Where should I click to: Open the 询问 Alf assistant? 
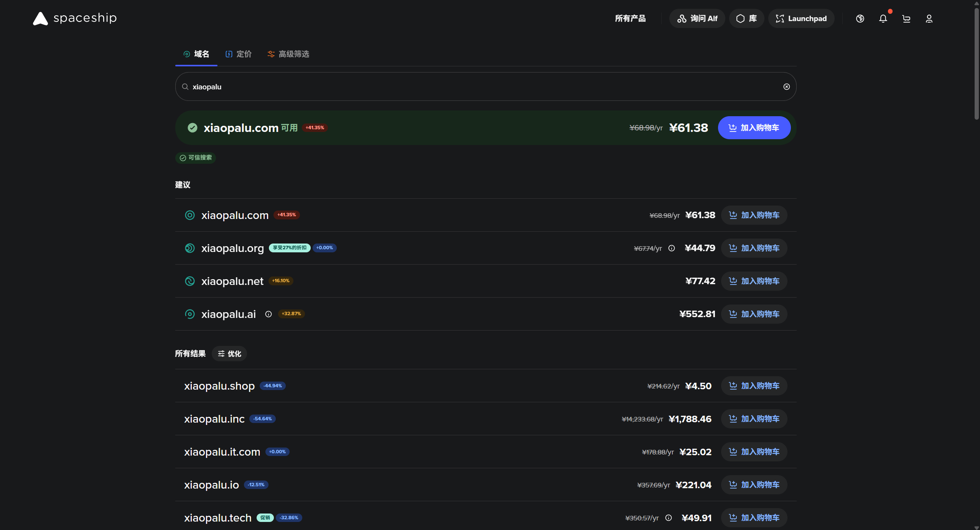(x=697, y=18)
